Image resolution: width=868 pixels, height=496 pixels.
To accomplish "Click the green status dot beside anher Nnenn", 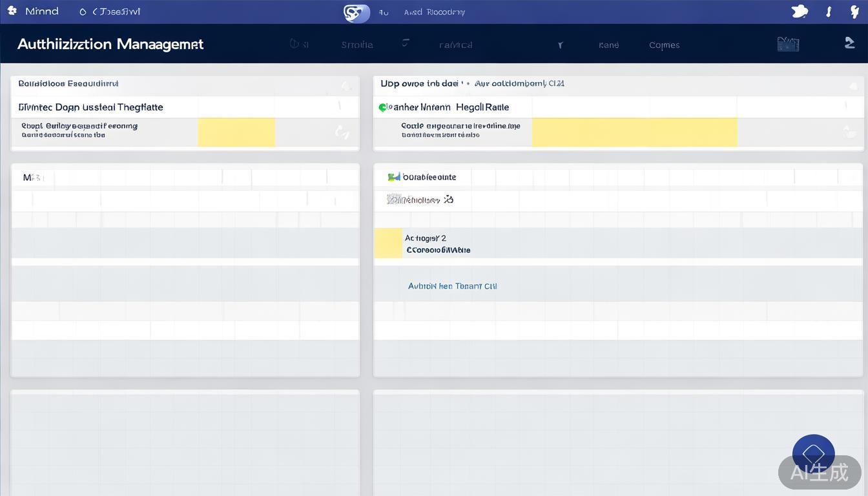I will pos(382,107).
